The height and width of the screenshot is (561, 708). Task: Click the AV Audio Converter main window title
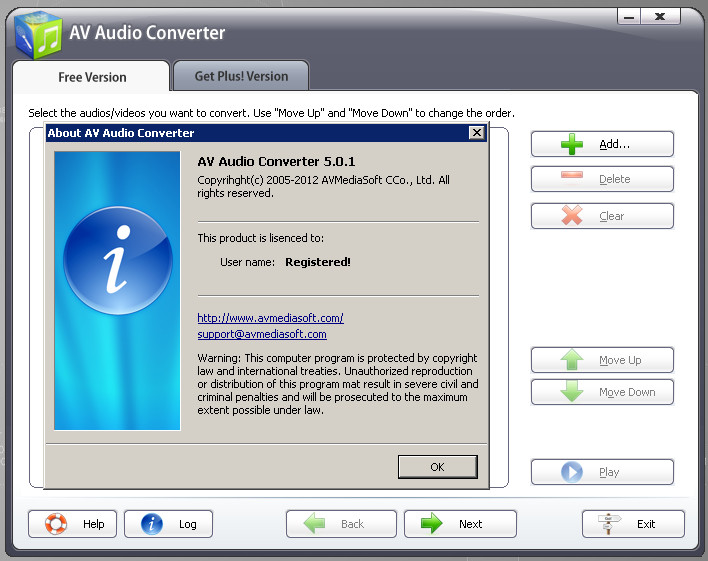[147, 33]
